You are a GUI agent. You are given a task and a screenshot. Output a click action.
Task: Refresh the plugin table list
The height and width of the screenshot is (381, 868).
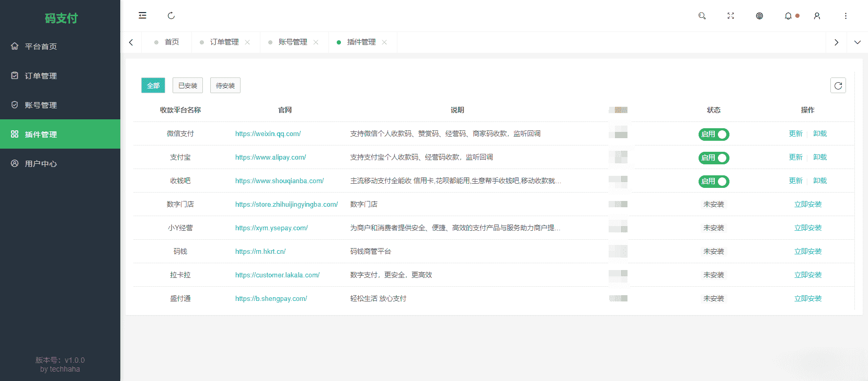pos(838,85)
